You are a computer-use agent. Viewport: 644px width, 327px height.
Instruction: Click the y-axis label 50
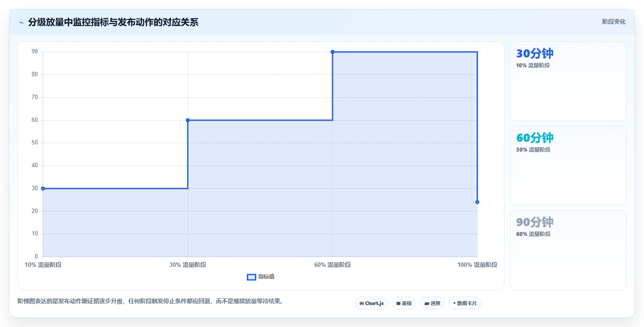tap(35, 143)
